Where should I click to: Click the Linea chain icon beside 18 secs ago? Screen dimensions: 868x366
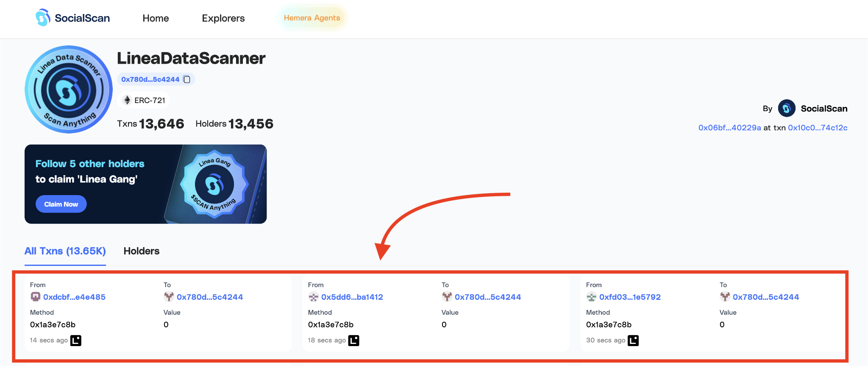(x=354, y=341)
